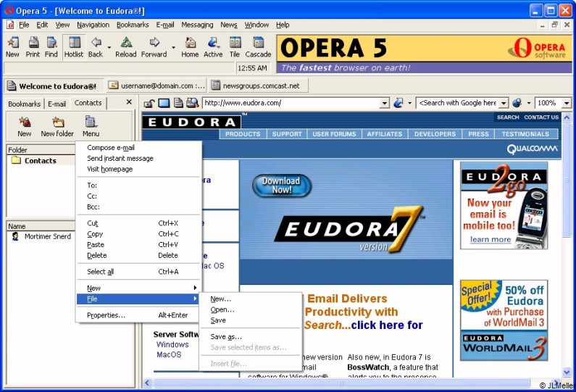Click the Opera 5 banner ad
Image resolution: width=576 pixels, height=392 pixels.
tap(425, 54)
